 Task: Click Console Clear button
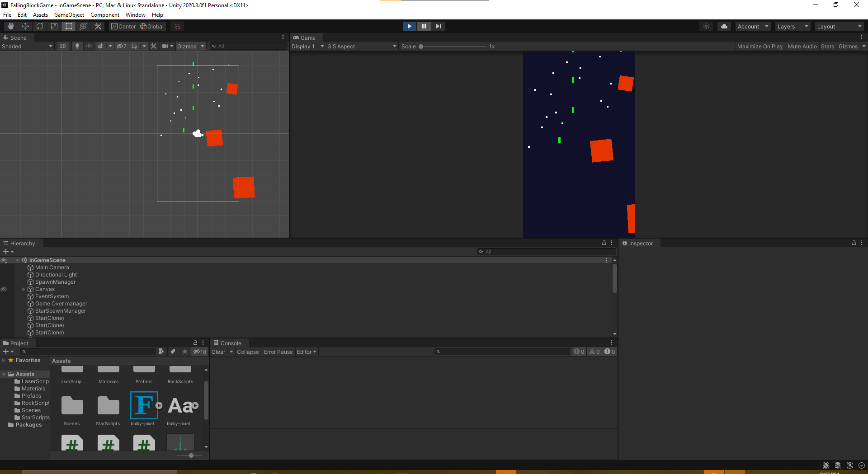coord(218,352)
